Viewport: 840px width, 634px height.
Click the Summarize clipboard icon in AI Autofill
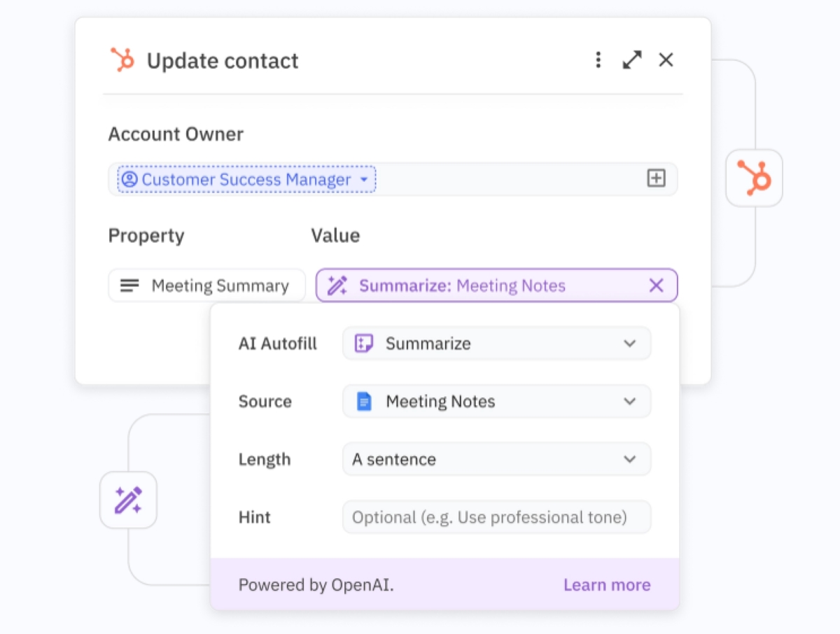tap(363, 343)
